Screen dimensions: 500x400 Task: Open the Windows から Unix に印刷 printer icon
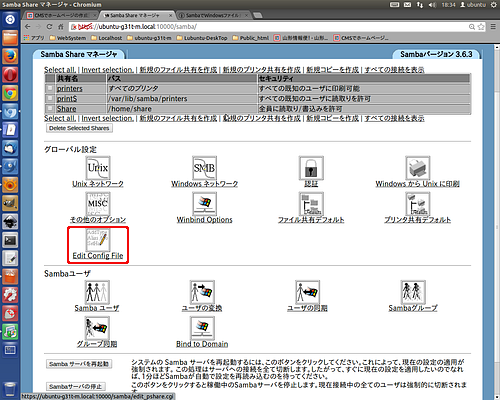418,168
